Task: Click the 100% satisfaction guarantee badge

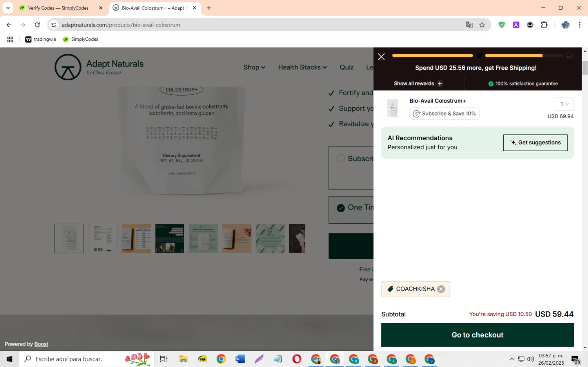Action: (x=523, y=83)
